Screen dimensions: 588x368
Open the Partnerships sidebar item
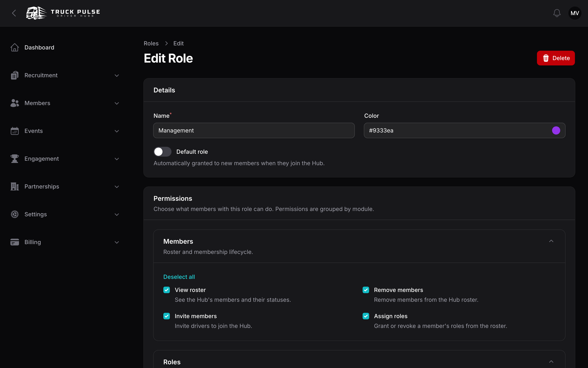65,186
